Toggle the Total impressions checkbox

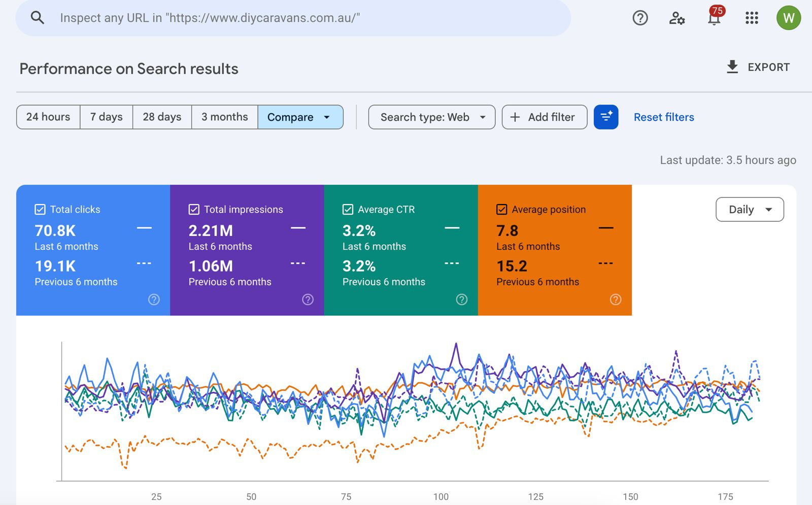(194, 210)
